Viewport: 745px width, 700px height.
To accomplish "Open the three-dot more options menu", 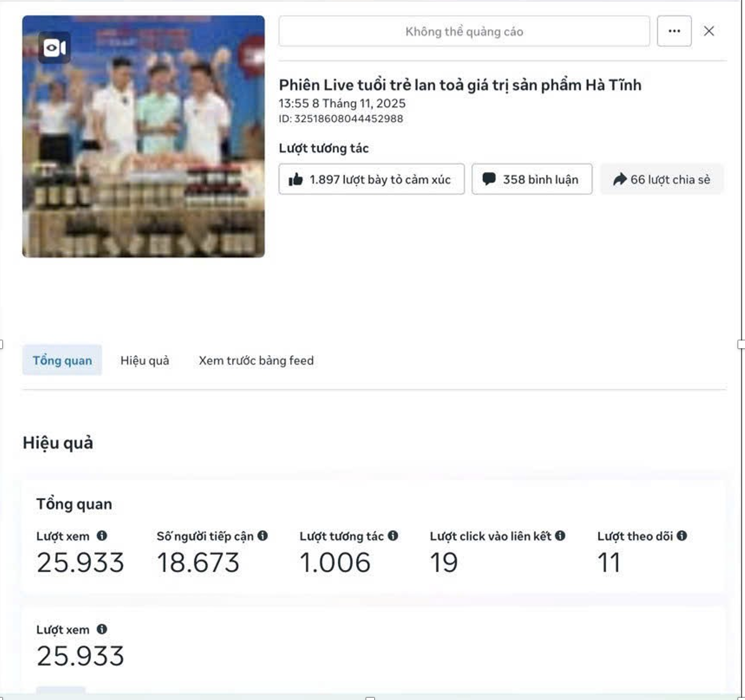I will [674, 31].
